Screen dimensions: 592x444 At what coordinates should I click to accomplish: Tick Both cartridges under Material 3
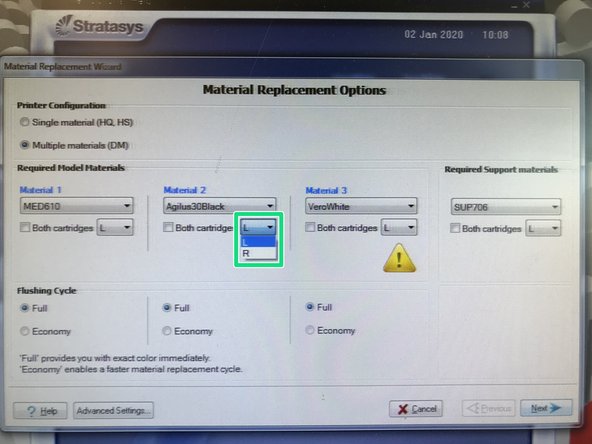point(310,227)
